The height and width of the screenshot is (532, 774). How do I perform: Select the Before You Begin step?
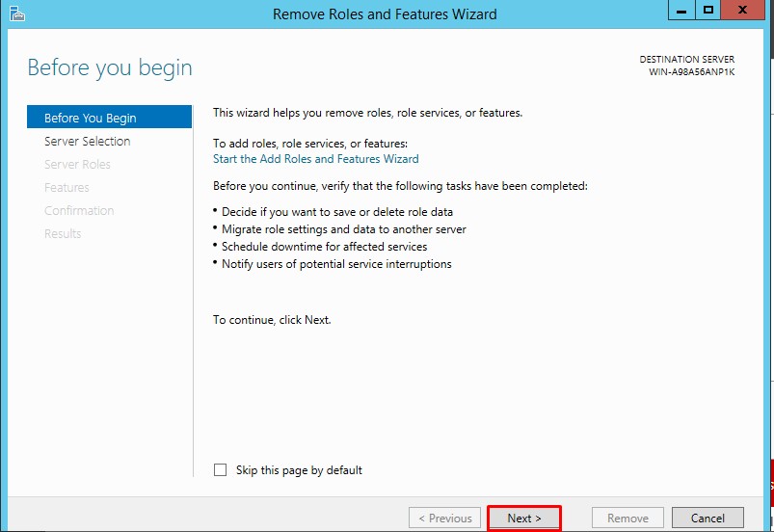(91, 118)
